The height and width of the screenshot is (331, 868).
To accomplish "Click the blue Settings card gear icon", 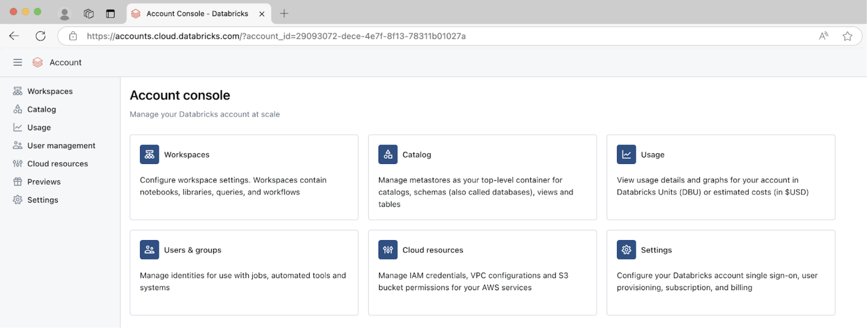I will 626,249.
